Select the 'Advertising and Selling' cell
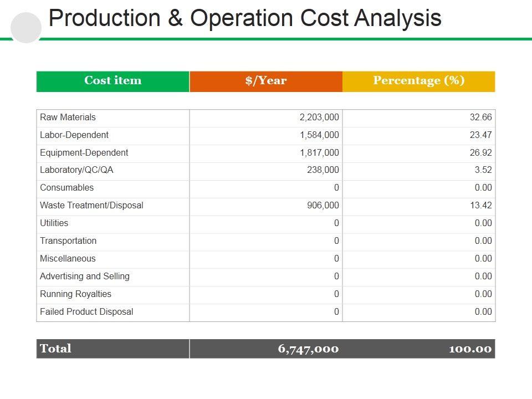Image resolution: width=532 pixels, height=399 pixels. tap(85, 277)
